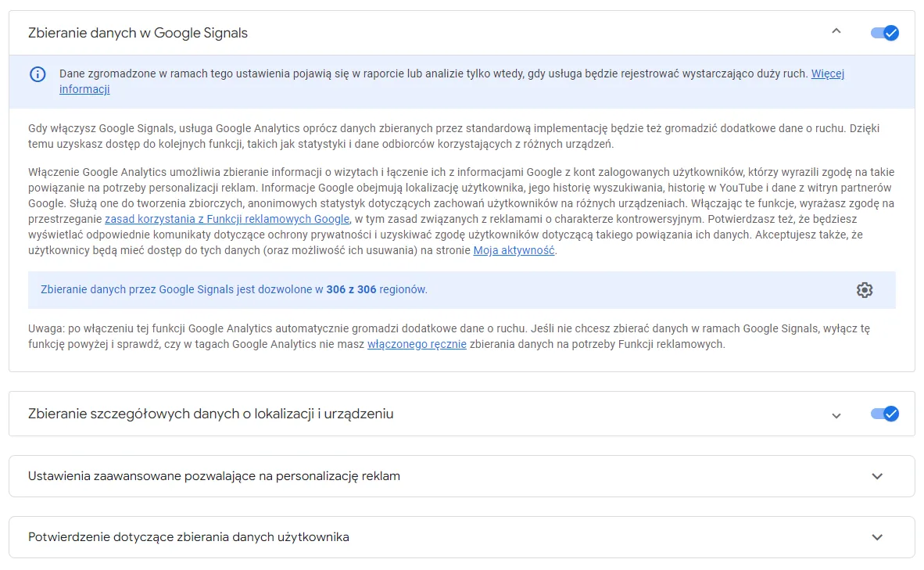
Task: Click 'Zbieranie szczegółowych danych o lokalizacji i urządzeniu' heading
Action: pos(210,414)
